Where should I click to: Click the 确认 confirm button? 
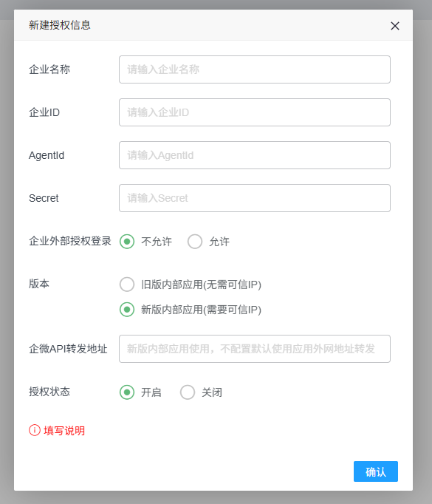pyautogui.click(x=375, y=471)
